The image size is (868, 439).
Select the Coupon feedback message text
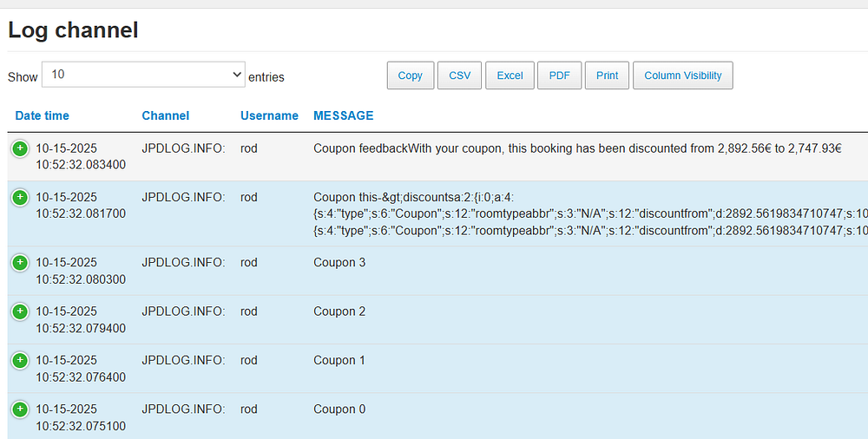pyautogui.click(x=577, y=148)
